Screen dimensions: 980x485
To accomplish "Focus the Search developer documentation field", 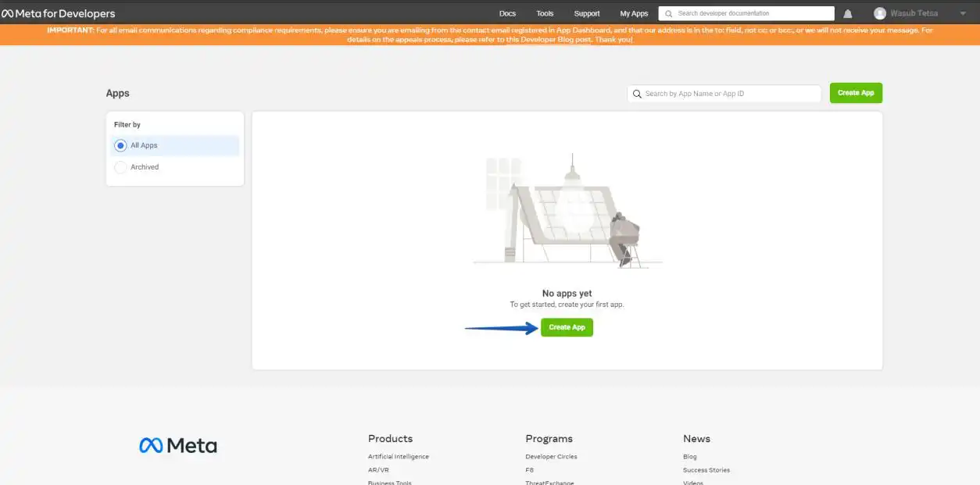I will (746, 13).
